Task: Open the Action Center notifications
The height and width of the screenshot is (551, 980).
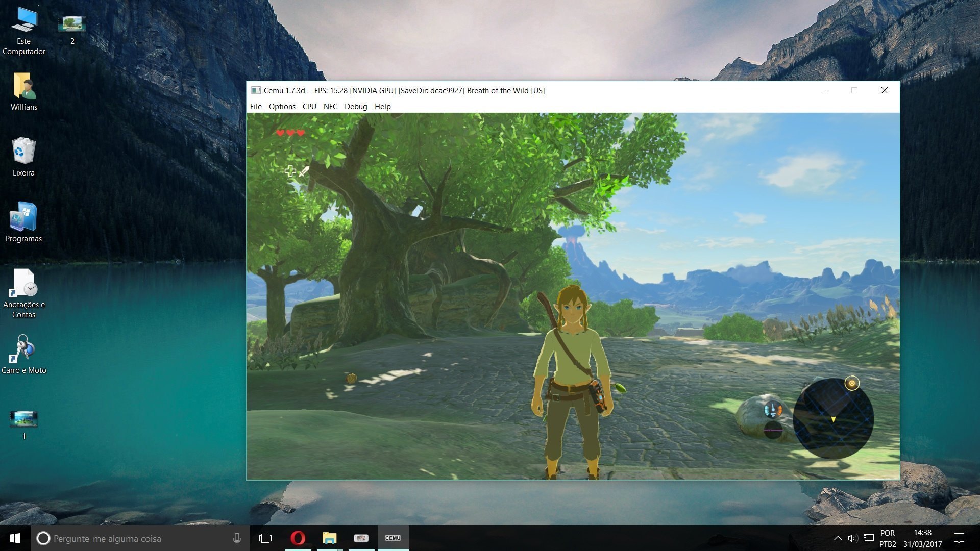Action: click(x=959, y=538)
